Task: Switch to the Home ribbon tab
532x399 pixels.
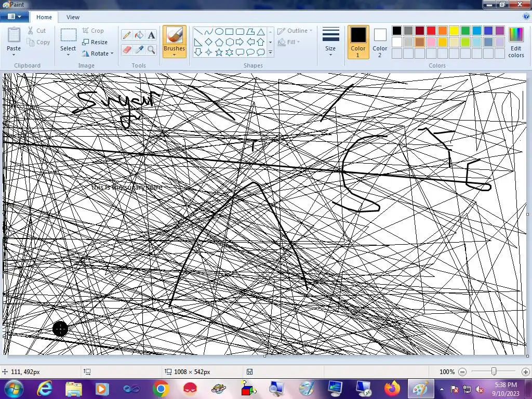Action: [44, 17]
